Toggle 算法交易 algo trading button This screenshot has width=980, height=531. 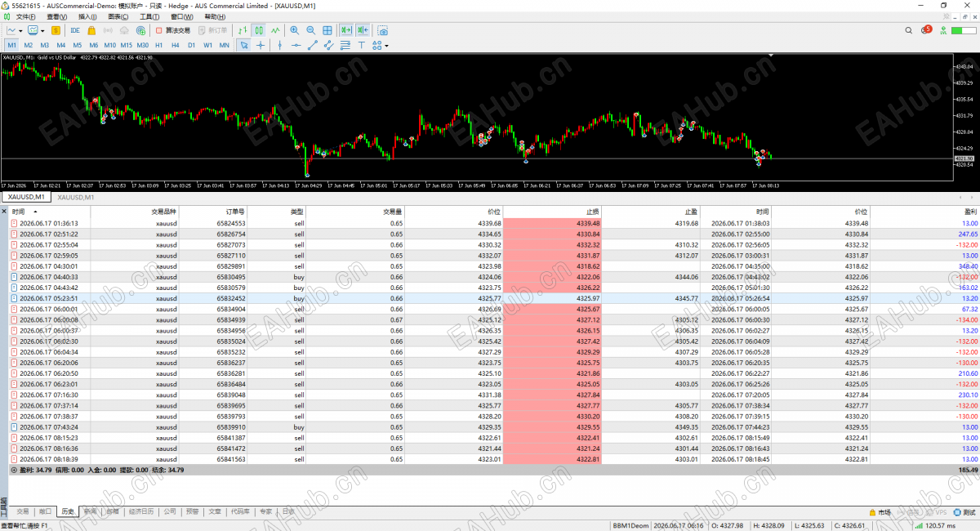coord(172,30)
